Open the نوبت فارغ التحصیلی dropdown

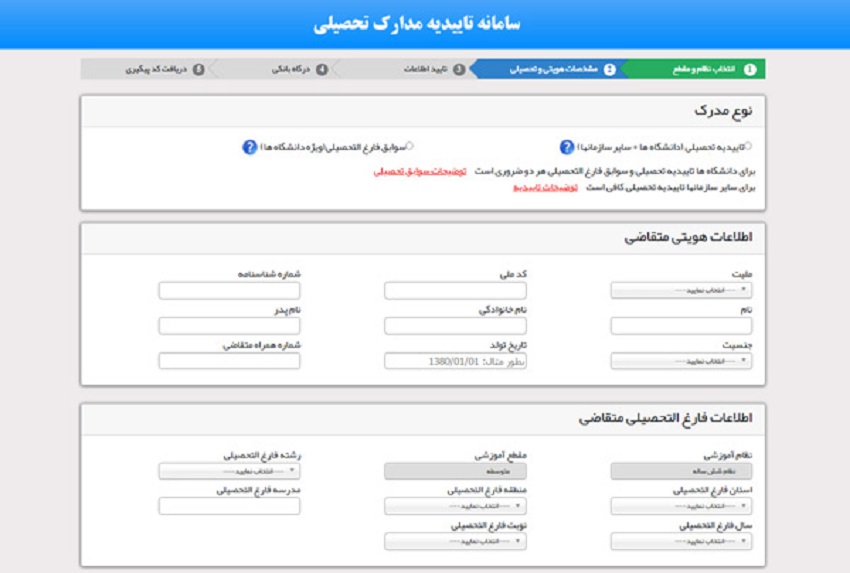pyautogui.click(x=455, y=542)
